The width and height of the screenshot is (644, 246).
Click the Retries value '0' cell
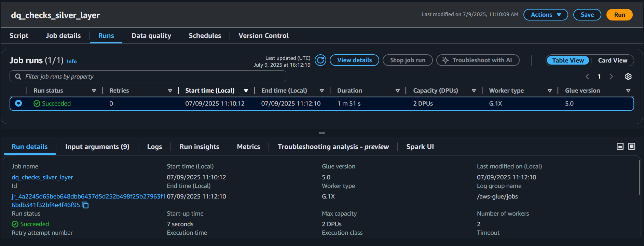click(111, 104)
